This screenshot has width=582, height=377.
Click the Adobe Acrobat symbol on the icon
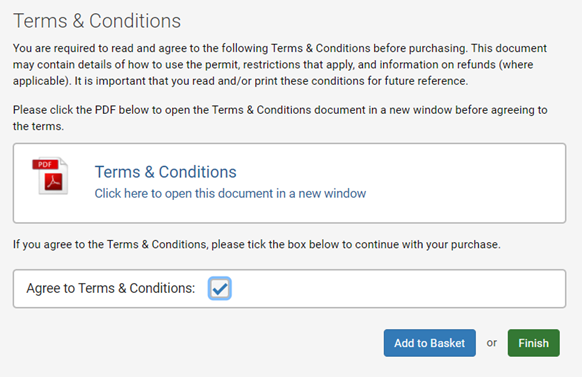point(54,182)
